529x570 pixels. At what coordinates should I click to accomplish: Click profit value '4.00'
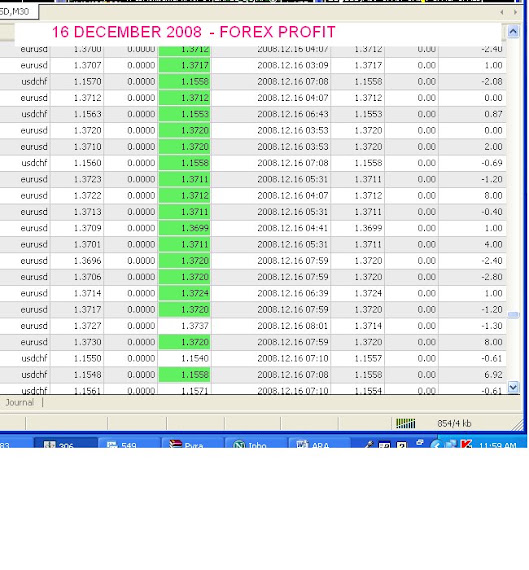(493, 244)
